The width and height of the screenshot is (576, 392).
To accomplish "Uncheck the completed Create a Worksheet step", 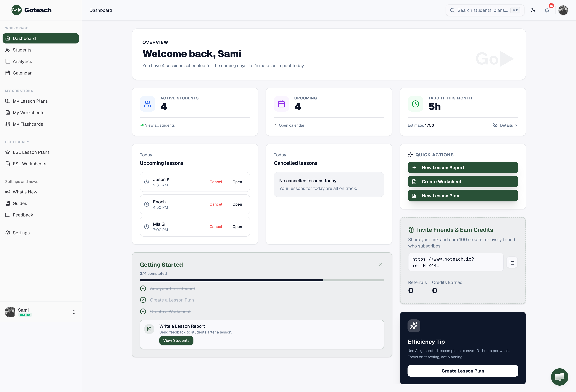I will 143,311.
